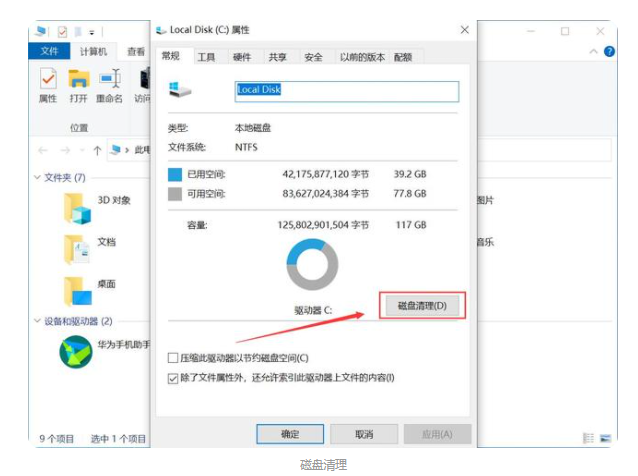Open the 3D 对象 folder
Screen dimensions: 638x476
pos(78,207)
